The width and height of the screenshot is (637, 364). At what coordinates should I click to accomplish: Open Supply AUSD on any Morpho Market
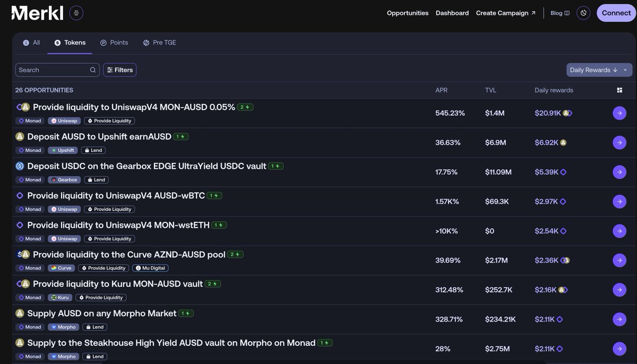[102, 314]
